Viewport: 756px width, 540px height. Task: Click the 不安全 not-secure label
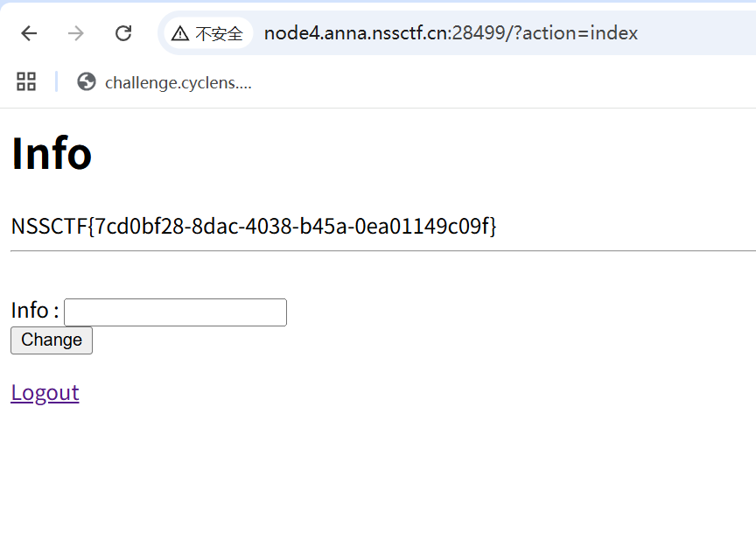(219, 34)
